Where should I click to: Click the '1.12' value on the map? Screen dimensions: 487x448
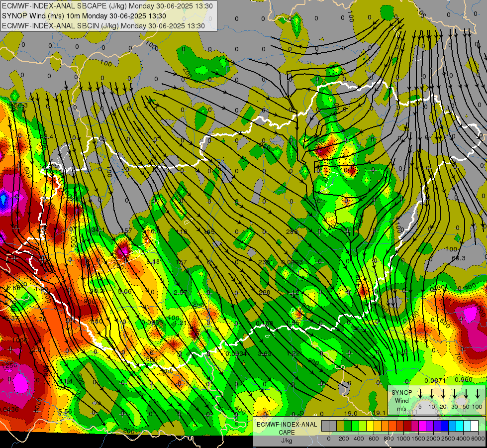pyautogui.click(x=293, y=293)
